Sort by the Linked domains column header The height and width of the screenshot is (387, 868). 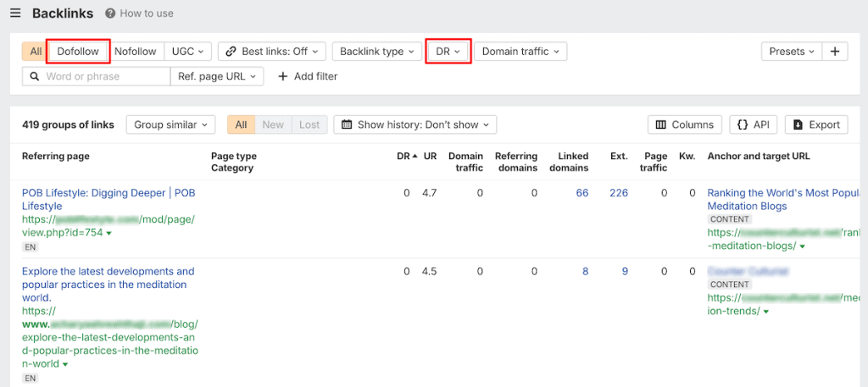[569, 162]
